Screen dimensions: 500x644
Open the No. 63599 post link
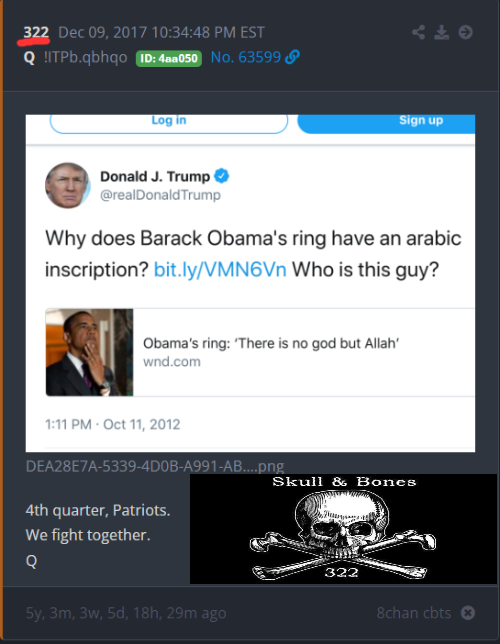coord(246,57)
